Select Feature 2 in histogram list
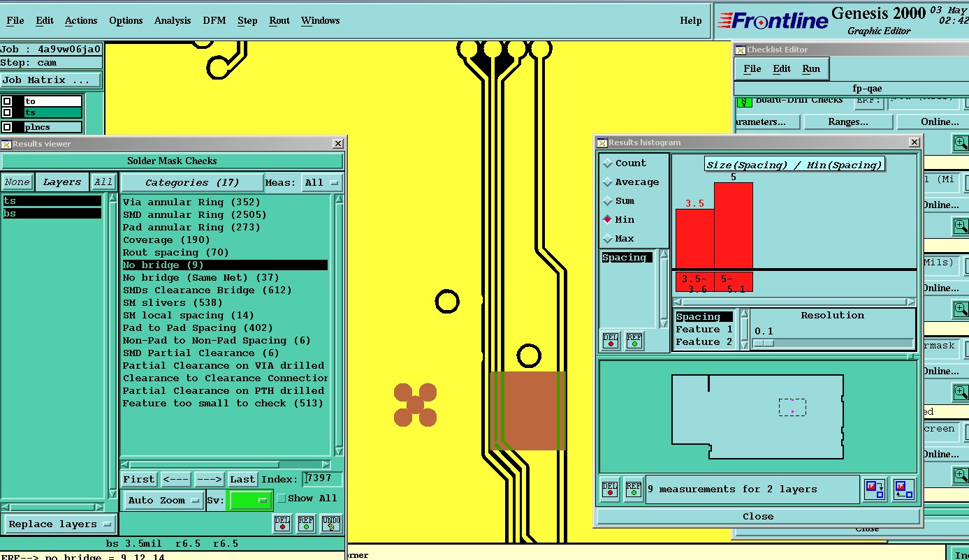The width and height of the screenshot is (969, 560). 704,342
